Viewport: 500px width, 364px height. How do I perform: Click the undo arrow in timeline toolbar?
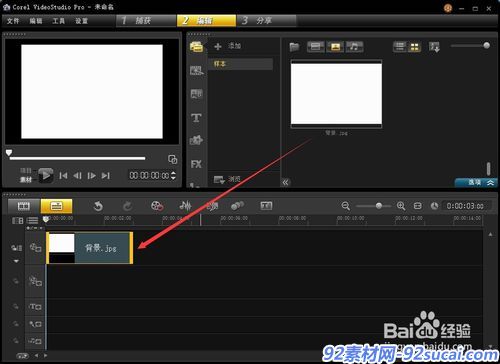(98, 206)
